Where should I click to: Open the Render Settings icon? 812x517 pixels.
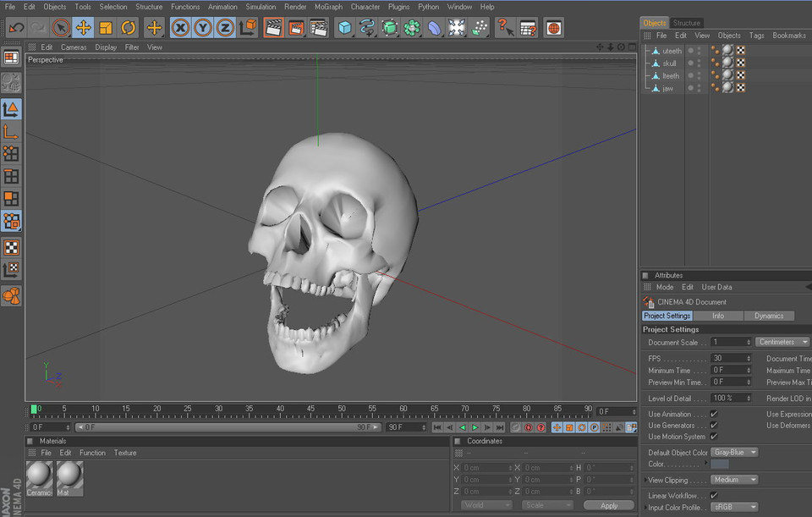point(318,27)
